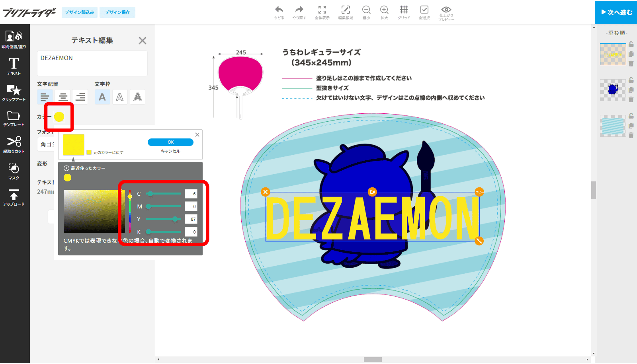
Task: Click the vertical hue rainbow bar
Action: point(129,211)
